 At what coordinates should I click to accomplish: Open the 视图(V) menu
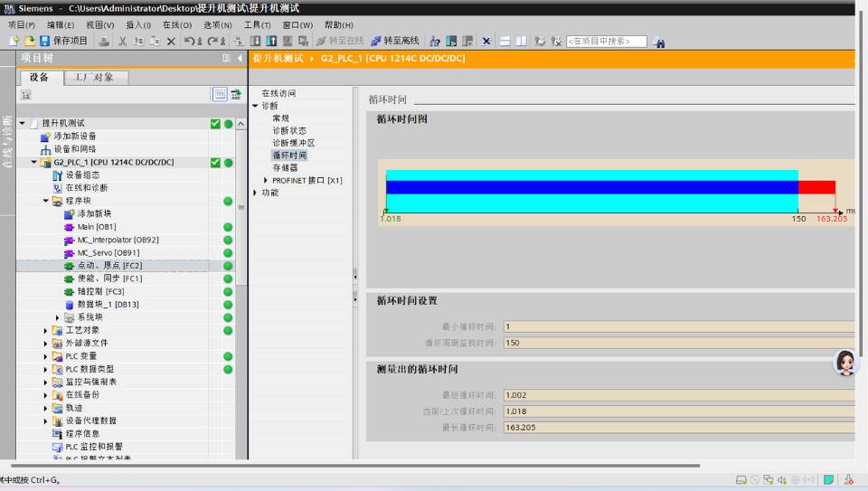[x=100, y=25]
